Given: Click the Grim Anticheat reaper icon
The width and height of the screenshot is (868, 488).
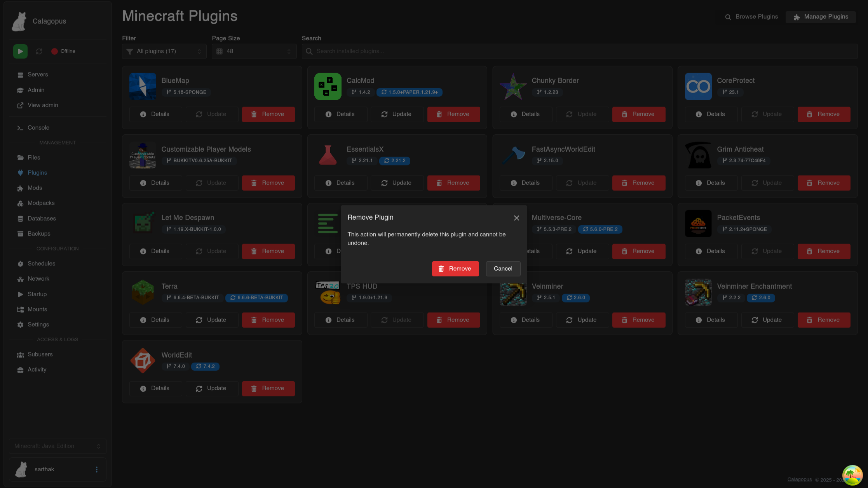Looking at the screenshot, I should pos(698,155).
